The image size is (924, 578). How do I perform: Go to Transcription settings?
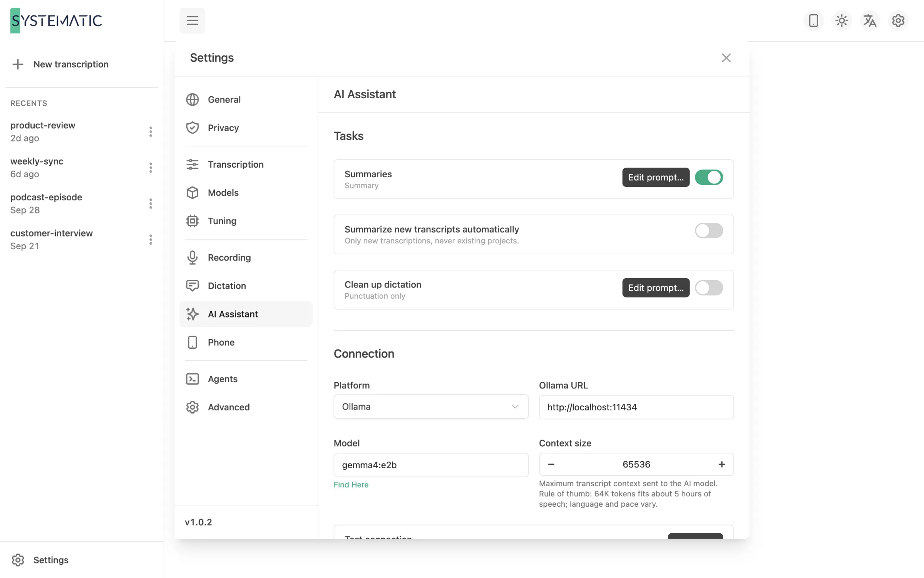(x=246, y=164)
